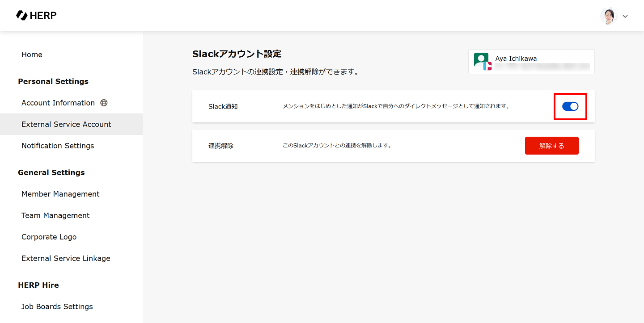Viewport: 644px width, 323px height.
Task: Go to Corporate Logo settings
Action: (49, 237)
